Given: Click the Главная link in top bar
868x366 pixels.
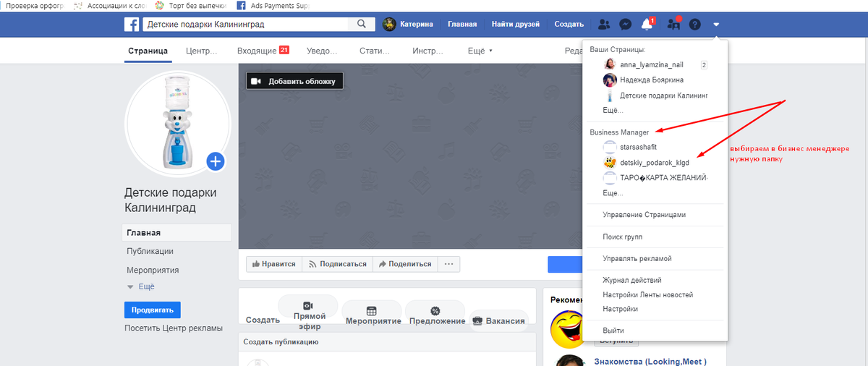Looking at the screenshot, I should [462, 24].
